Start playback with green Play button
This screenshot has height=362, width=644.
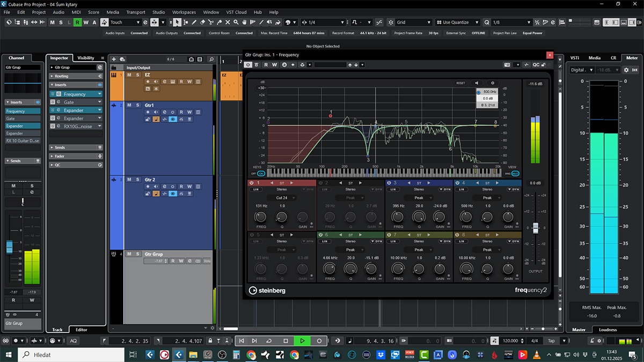tap(302, 341)
